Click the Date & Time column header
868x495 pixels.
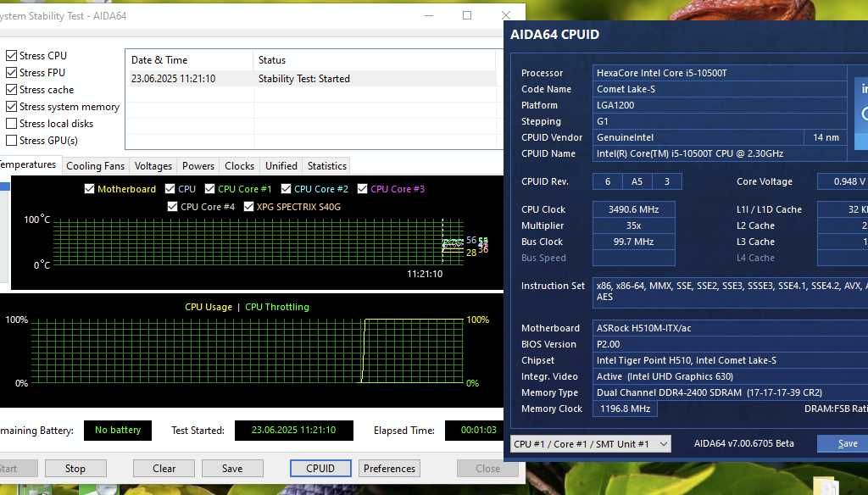click(x=189, y=60)
